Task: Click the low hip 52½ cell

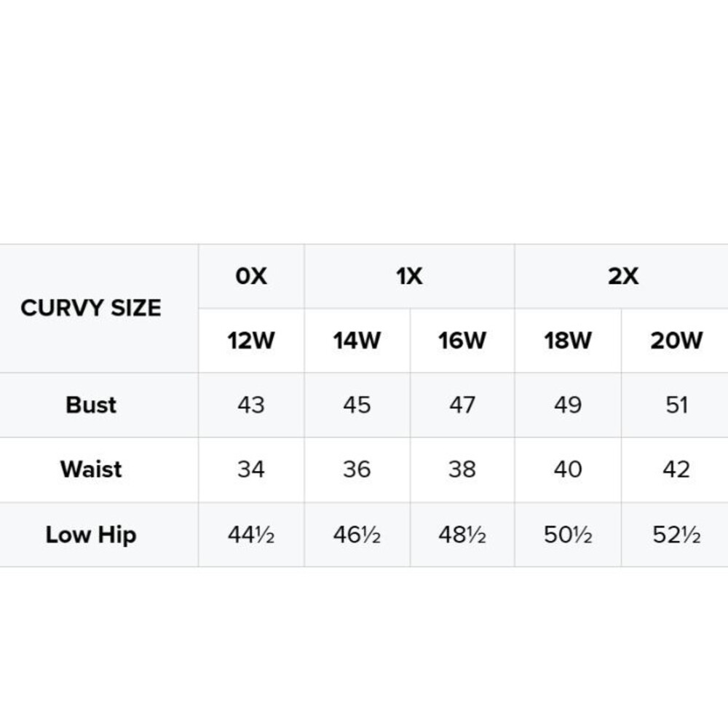Action: pos(676,534)
